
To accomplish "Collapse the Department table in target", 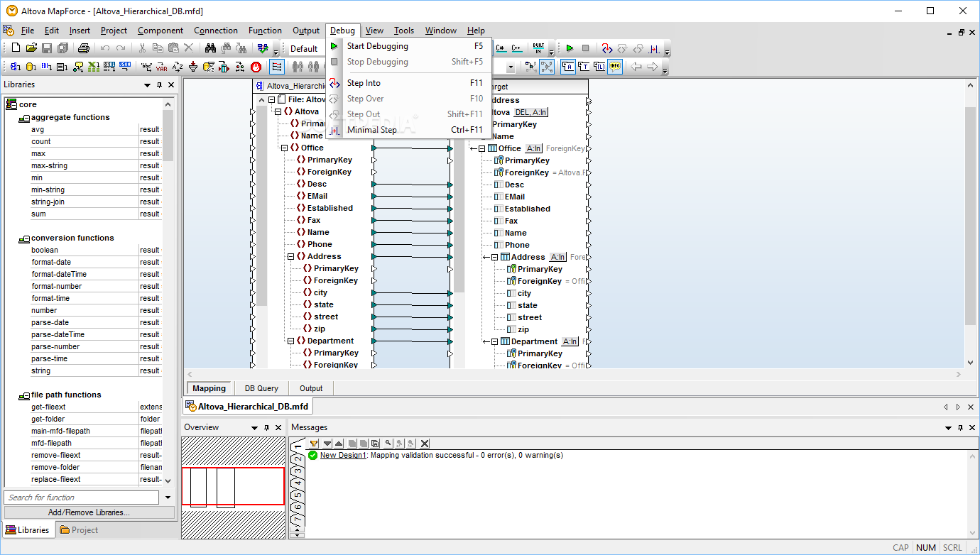I will (494, 341).
